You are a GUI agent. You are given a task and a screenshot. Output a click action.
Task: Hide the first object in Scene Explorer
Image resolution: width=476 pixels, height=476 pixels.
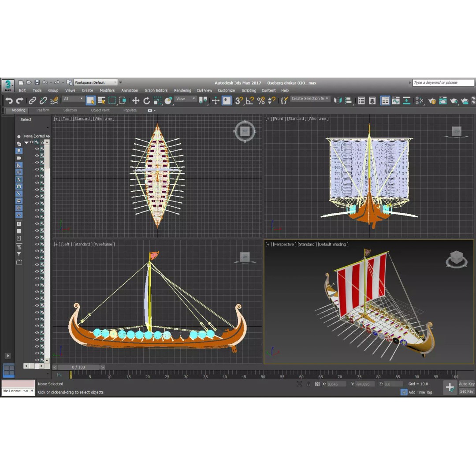[31, 142]
